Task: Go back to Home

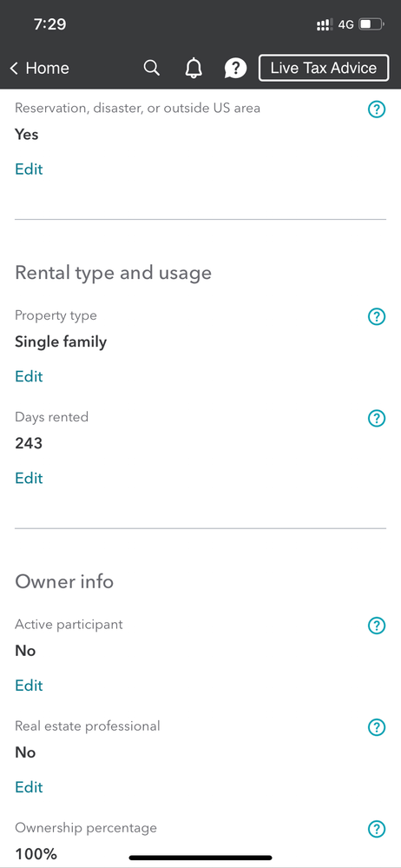Action: (x=39, y=68)
